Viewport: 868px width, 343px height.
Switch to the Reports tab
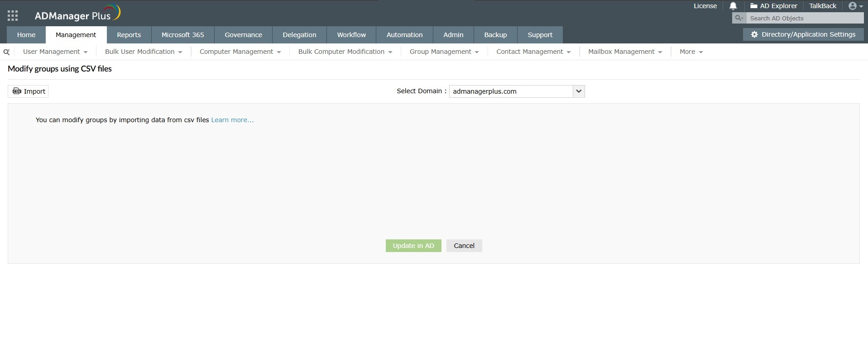pos(129,35)
